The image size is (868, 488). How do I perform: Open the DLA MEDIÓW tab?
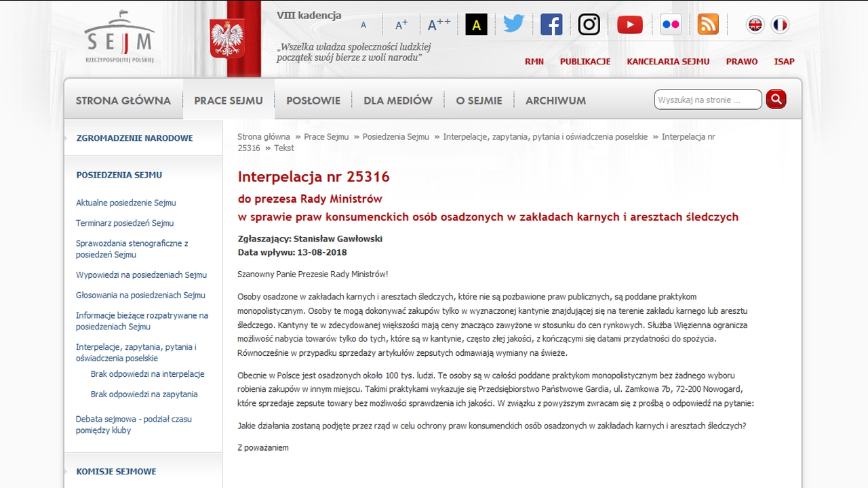[398, 100]
